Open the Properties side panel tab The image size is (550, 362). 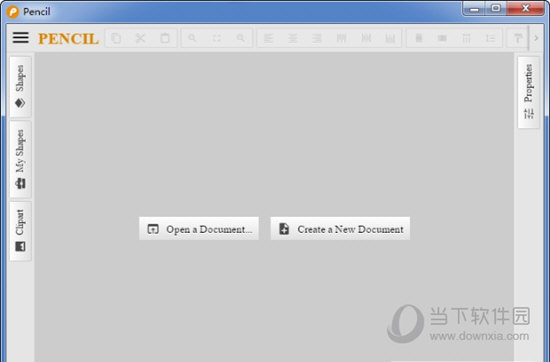[x=529, y=93]
